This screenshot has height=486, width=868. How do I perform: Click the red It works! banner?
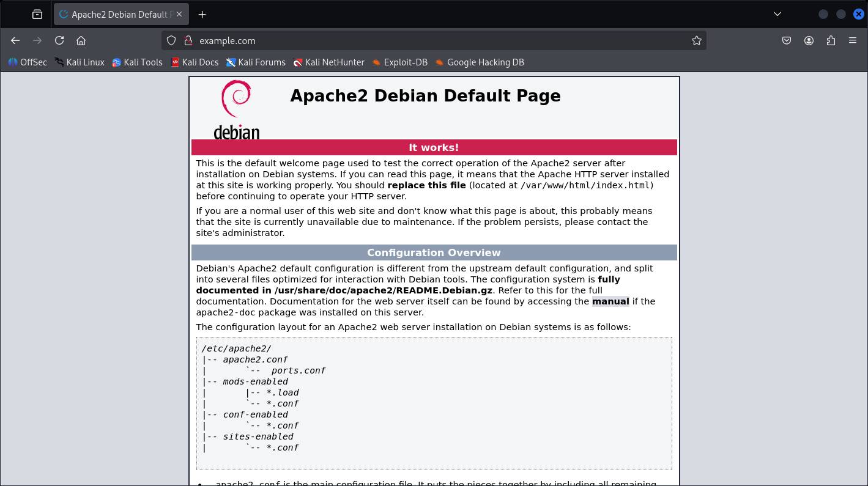click(434, 147)
